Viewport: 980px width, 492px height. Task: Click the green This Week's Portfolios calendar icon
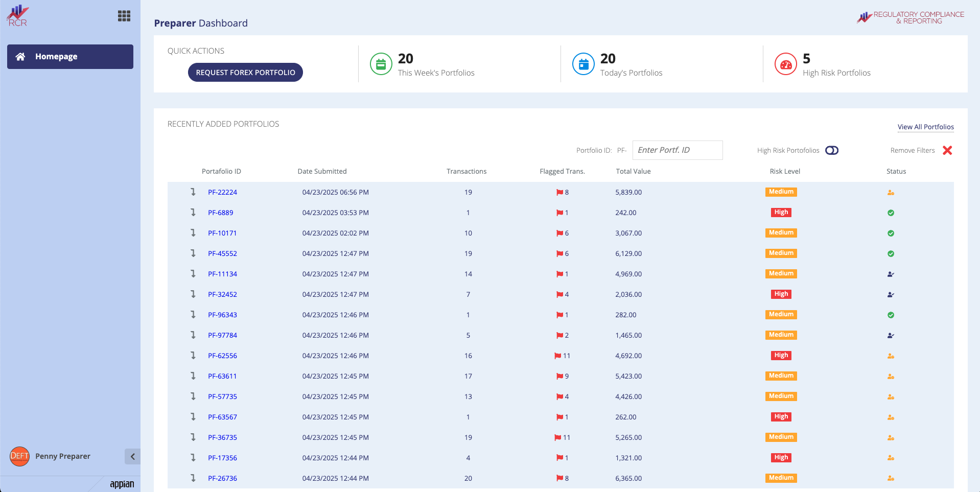tap(381, 64)
